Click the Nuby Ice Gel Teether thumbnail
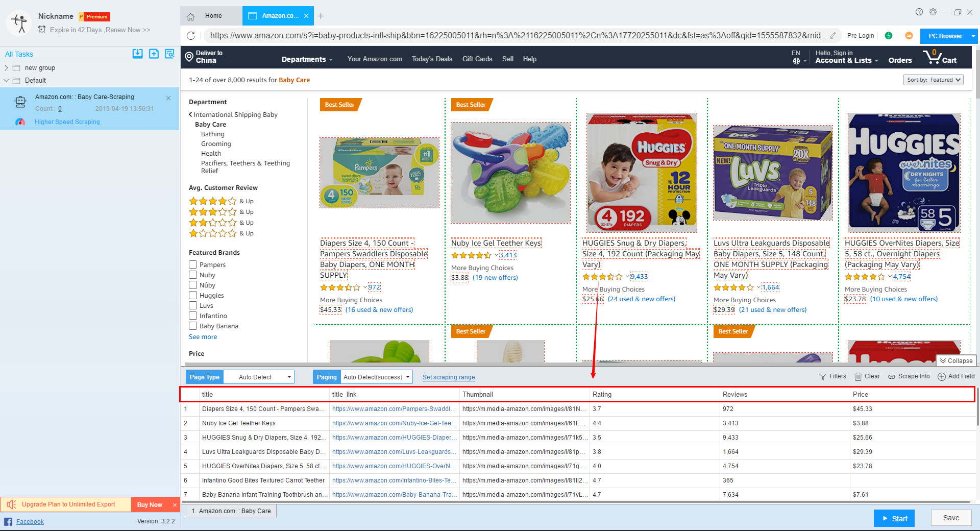This screenshot has height=531, width=980. 510,173
